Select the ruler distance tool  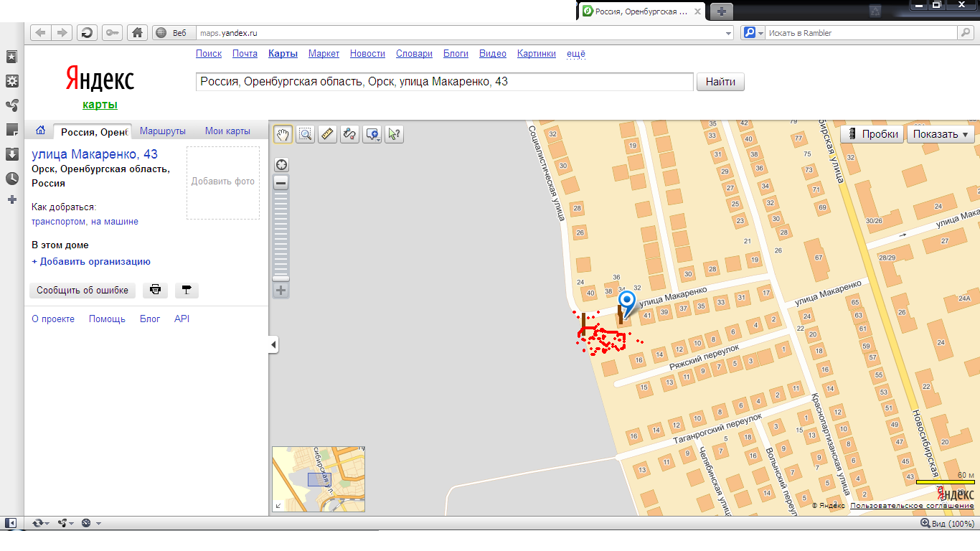(x=327, y=133)
